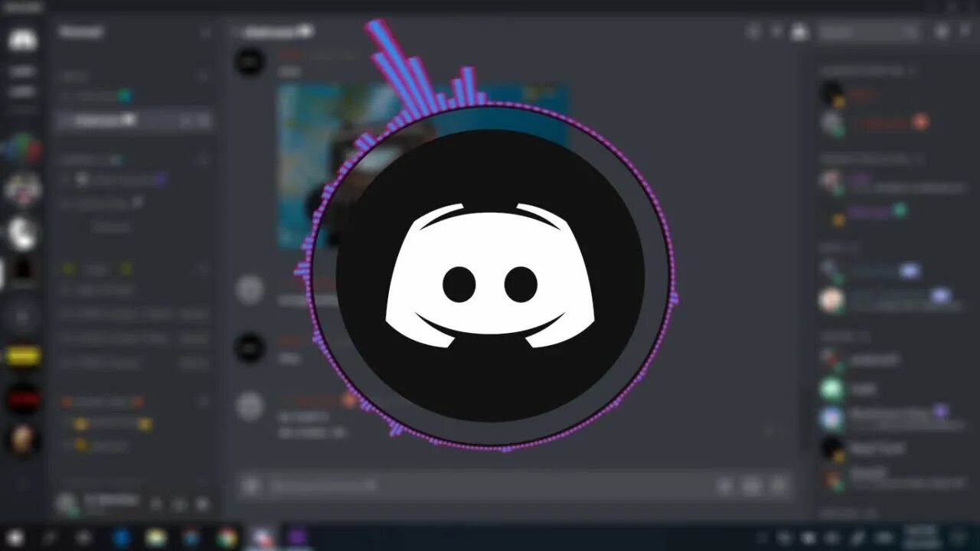Open the yellow server icon in server list
The image size is (980, 551).
23,357
